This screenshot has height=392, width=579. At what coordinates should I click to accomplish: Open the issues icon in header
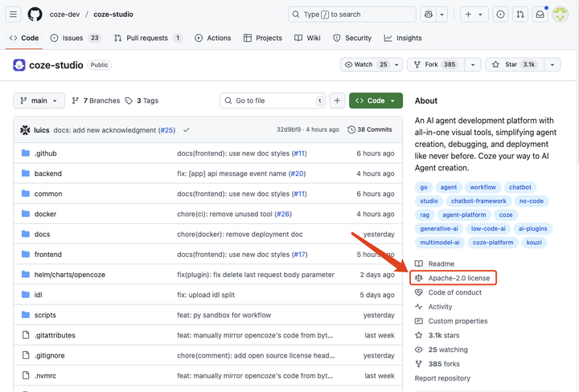[500, 14]
